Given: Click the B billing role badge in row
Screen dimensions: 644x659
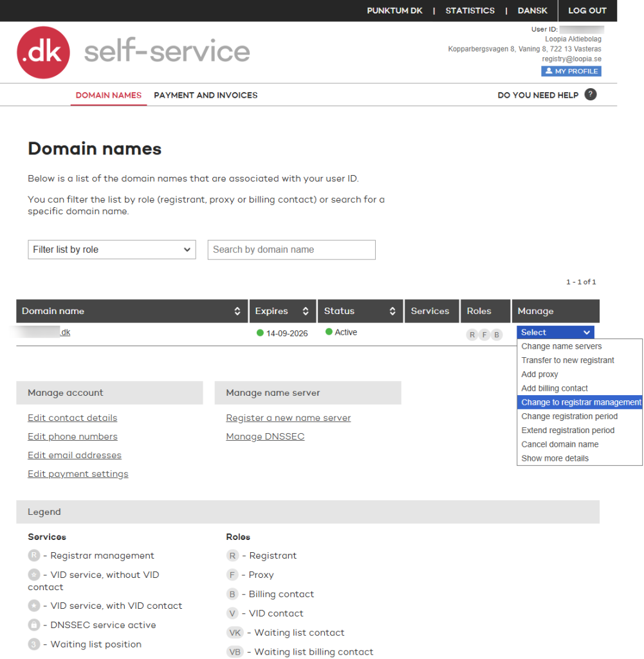Looking at the screenshot, I should pyautogui.click(x=496, y=335).
